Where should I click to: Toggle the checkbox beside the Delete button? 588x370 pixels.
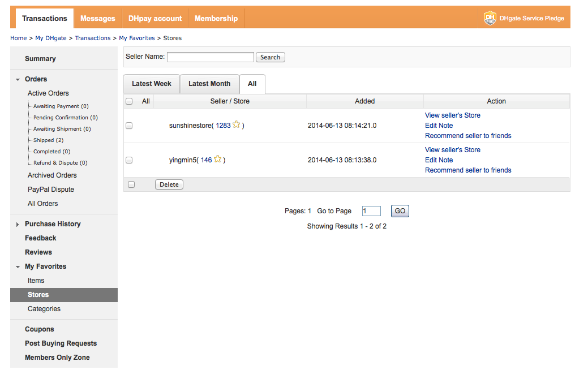[x=131, y=184]
